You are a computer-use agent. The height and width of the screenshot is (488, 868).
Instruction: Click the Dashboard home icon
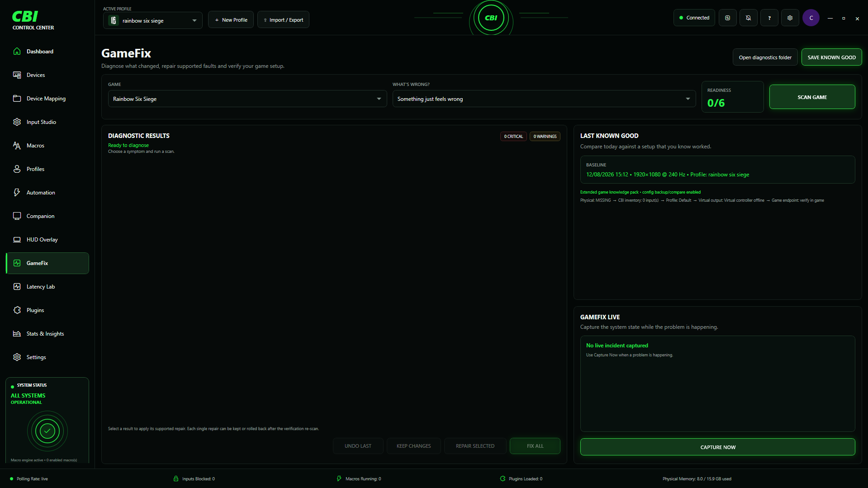tap(17, 52)
